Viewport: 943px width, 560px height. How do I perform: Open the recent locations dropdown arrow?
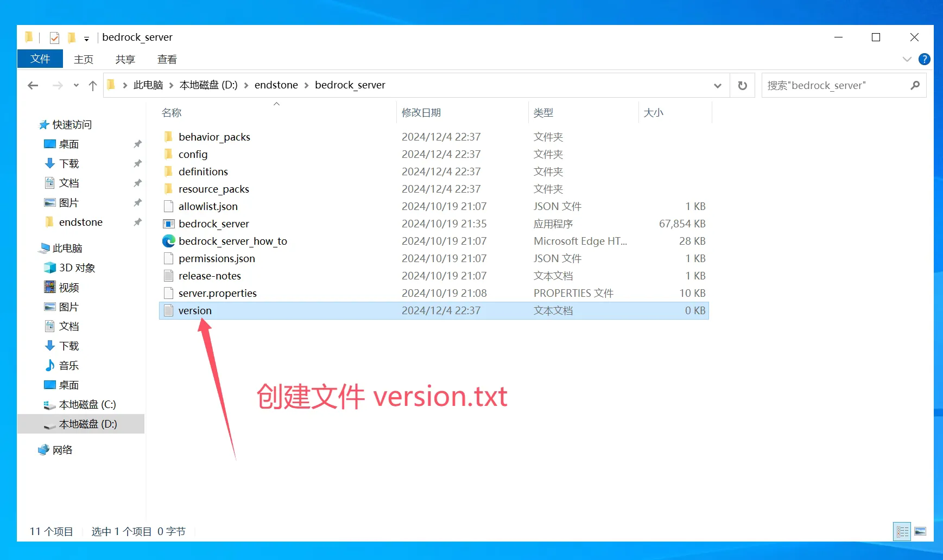76,85
